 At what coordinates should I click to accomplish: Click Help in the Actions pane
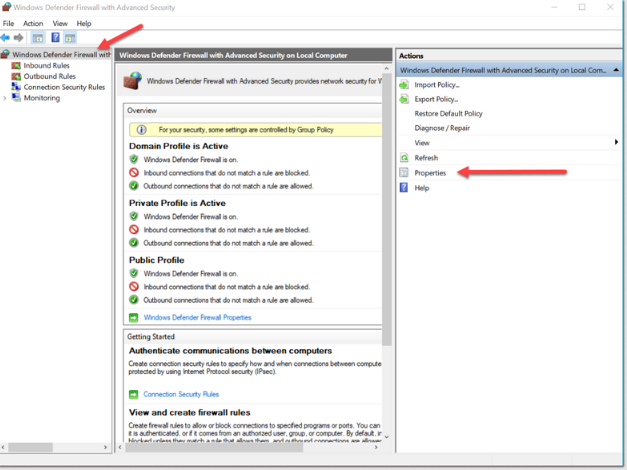coord(421,188)
